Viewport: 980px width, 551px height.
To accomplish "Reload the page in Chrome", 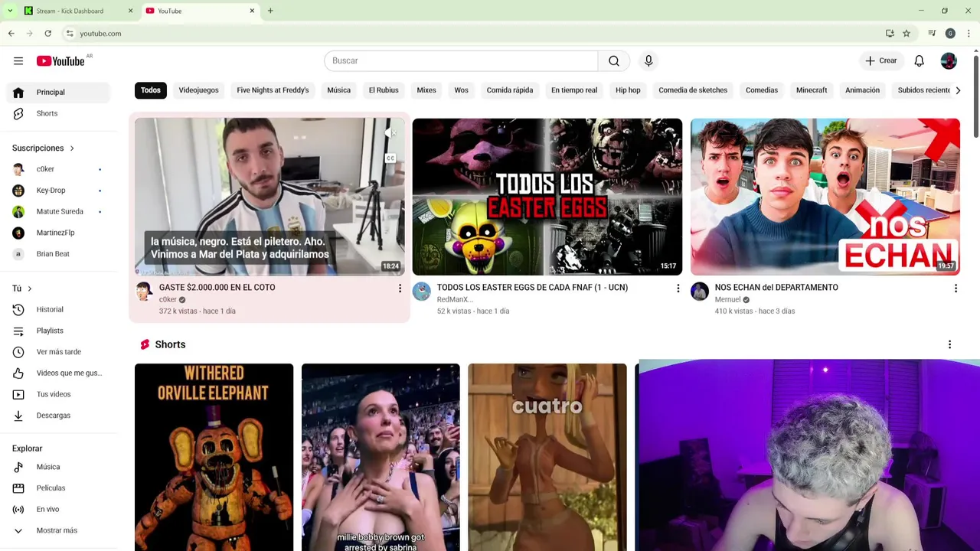I will click(47, 34).
